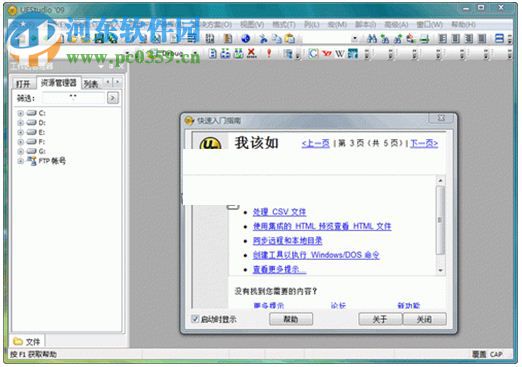Click the Compile icon on build toolbar
522x367 pixels.
click(x=213, y=53)
